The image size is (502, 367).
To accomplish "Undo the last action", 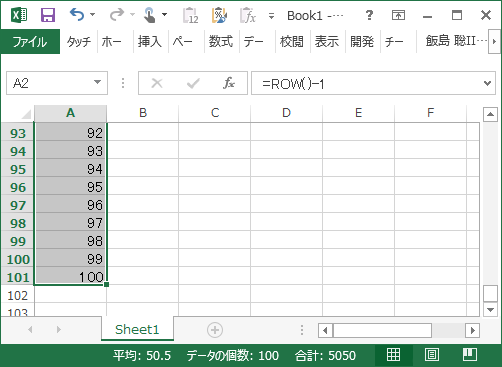I will point(77,15).
